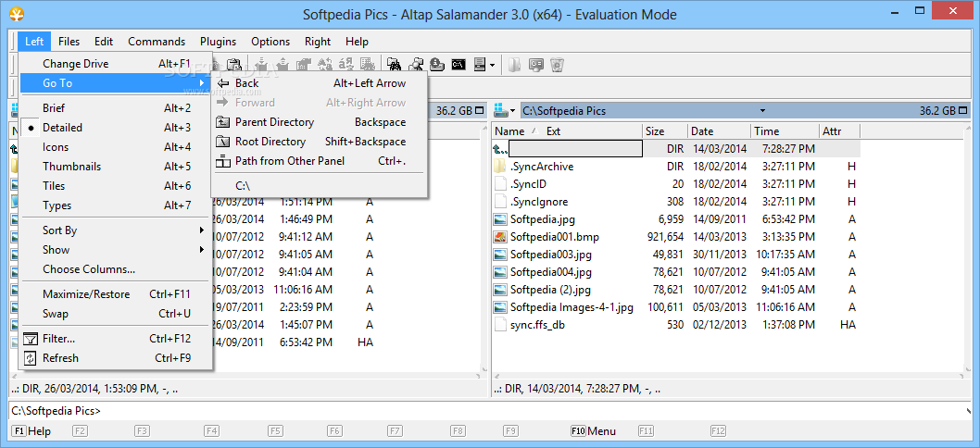This screenshot has width=980, height=448.
Task: Click the right panel maximize square icon
Action: pos(962,110)
